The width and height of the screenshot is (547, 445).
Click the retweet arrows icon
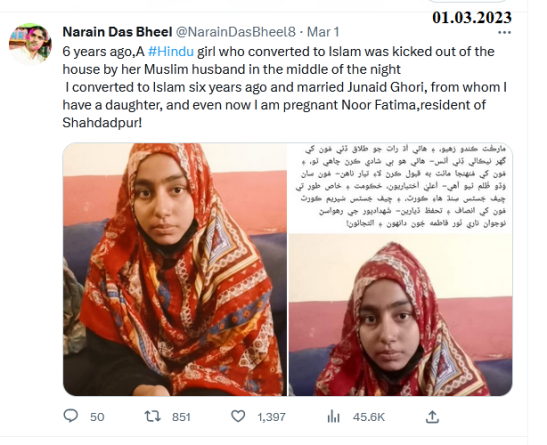(153, 416)
